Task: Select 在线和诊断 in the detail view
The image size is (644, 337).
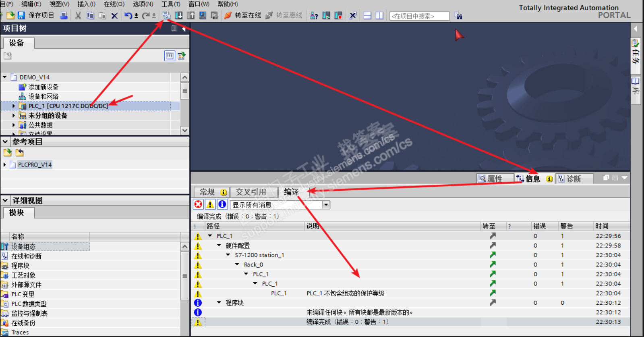Action: (x=26, y=256)
